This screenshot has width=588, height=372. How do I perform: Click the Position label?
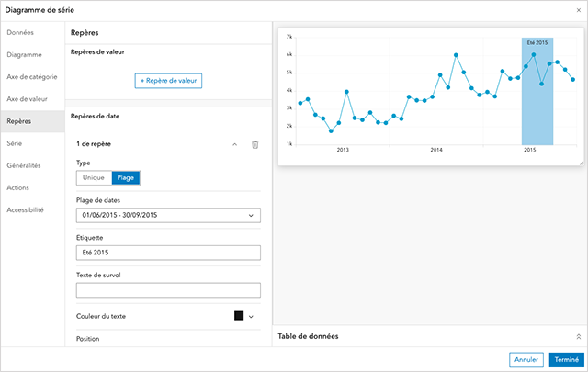(88, 339)
